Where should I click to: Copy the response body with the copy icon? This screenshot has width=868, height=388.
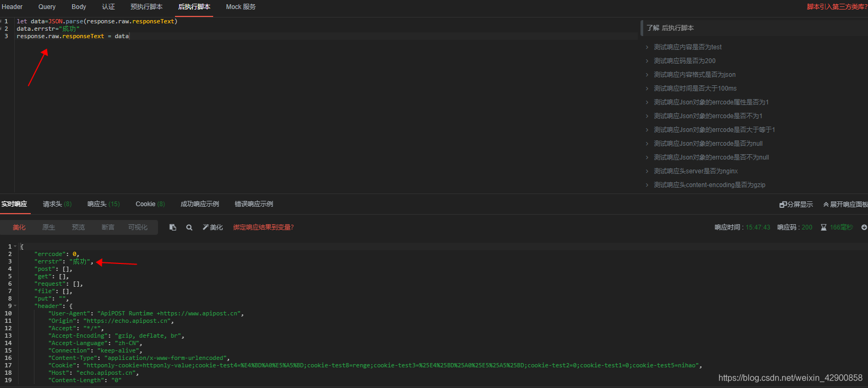173,227
